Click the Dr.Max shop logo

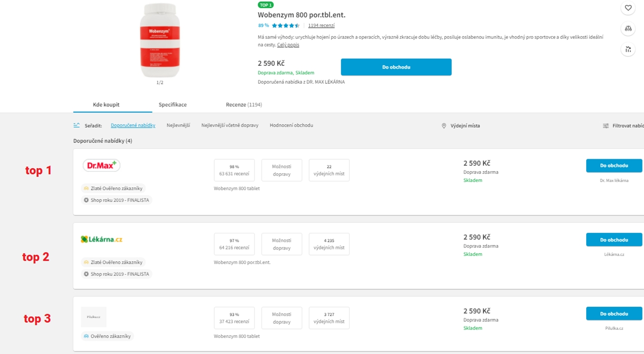(102, 165)
